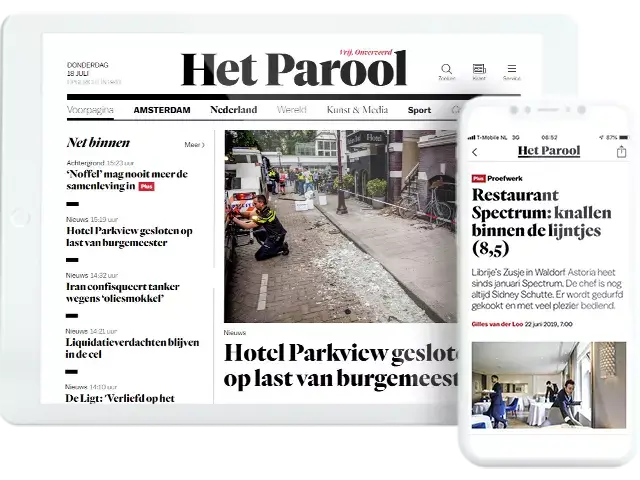Viewport: 640px width, 480px height.
Task: Click the date DONDERDAG 18 JULI
Action: (87, 69)
